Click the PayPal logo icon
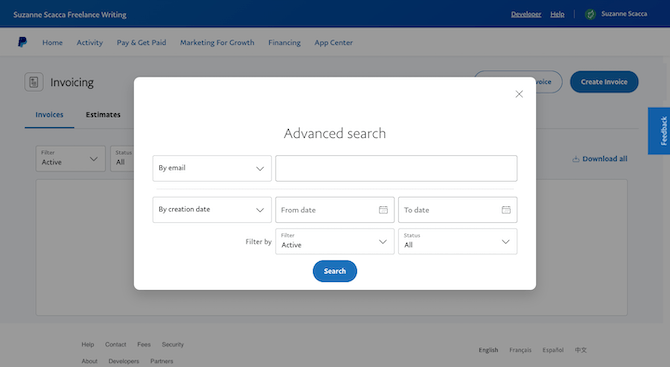This screenshot has height=367, width=670. (22, 42)
